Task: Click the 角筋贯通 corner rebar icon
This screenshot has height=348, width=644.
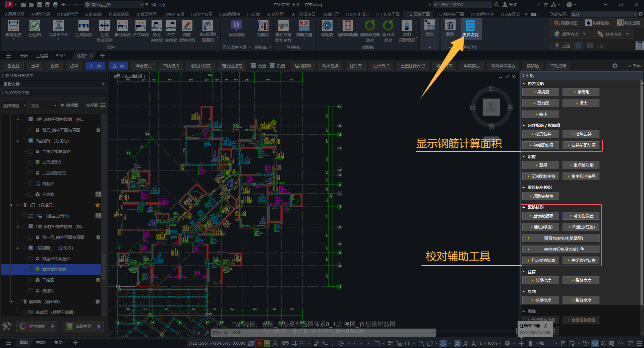Action: point(304,26)
